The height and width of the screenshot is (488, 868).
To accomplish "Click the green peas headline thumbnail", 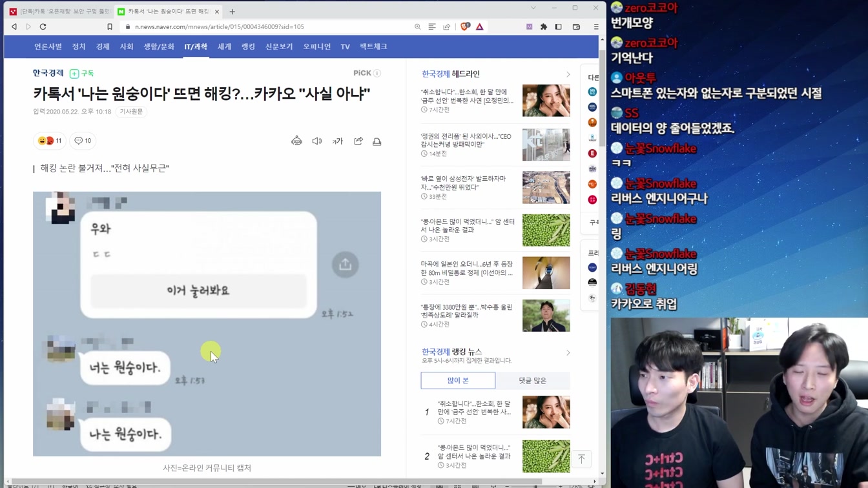I will pyautogui.click(x=546, y=230).
